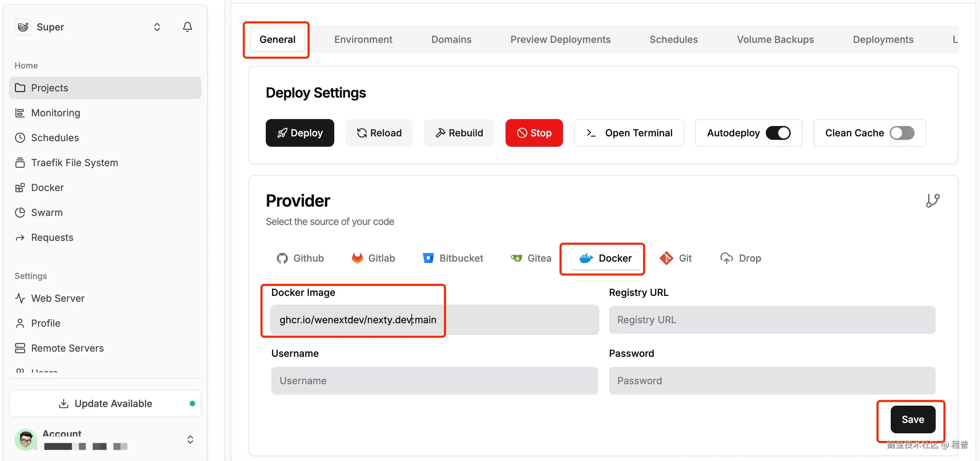This screenshot has width=980, height=461.
Task: Switch provider to Git
Action: (677, 258)
